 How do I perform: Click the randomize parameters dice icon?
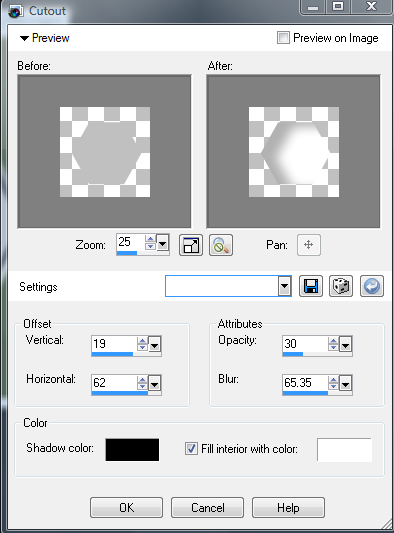point(341,286)
